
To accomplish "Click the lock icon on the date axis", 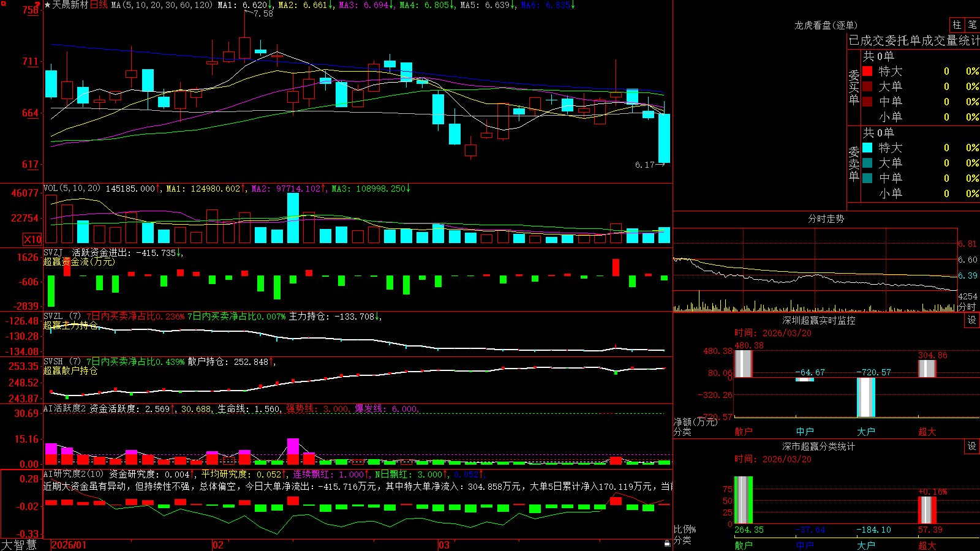I will (x=667, y=544).
